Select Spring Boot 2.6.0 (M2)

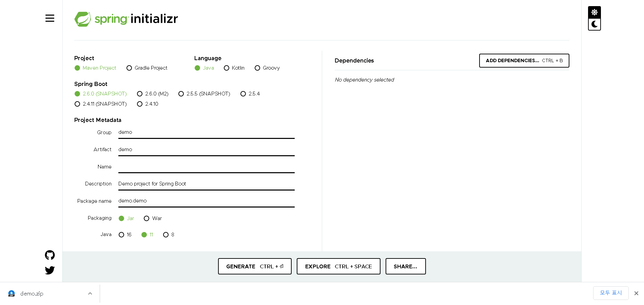[153, 94]
